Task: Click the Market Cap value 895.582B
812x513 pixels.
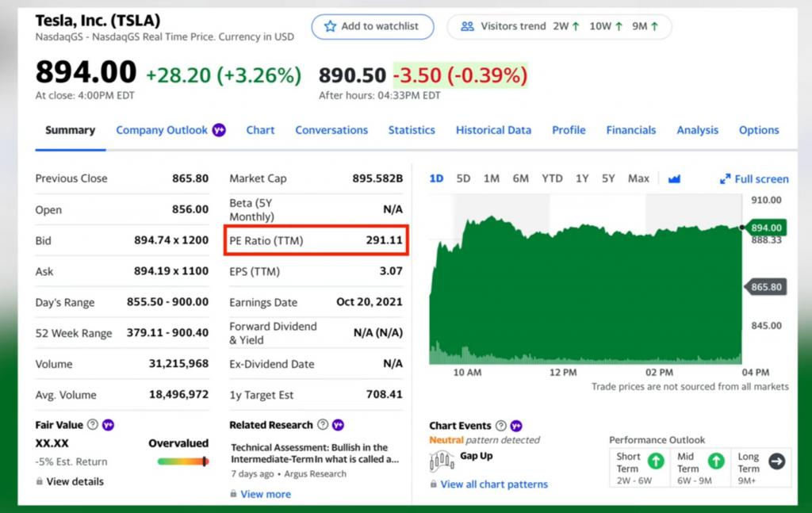Action: 377,178
